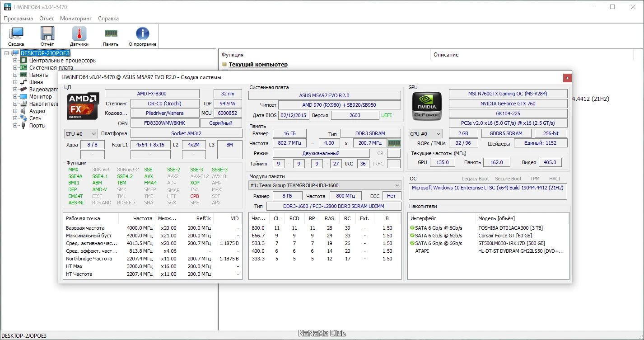Open the memory module Team Group dropdown
Screen dimensions: 644x340
324,185
